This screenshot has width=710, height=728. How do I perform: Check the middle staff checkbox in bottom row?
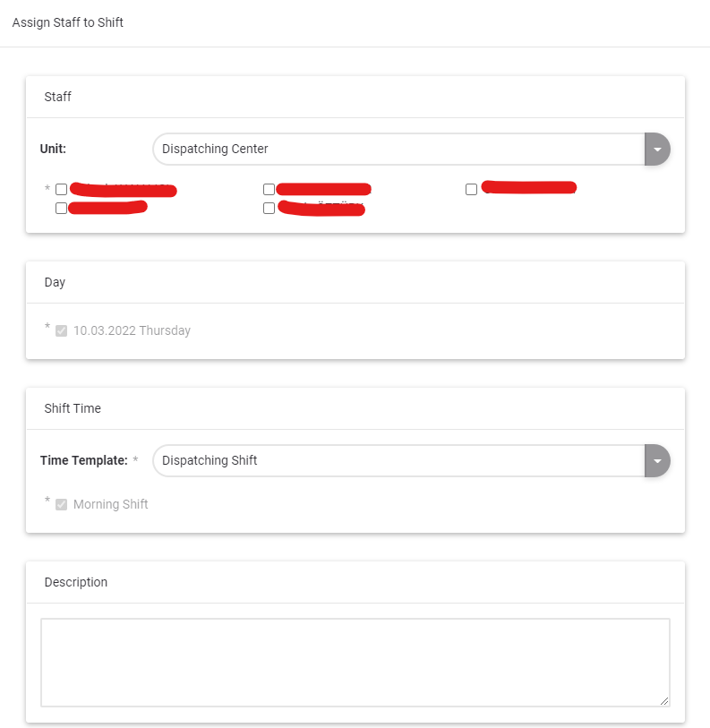click(269, 209)
